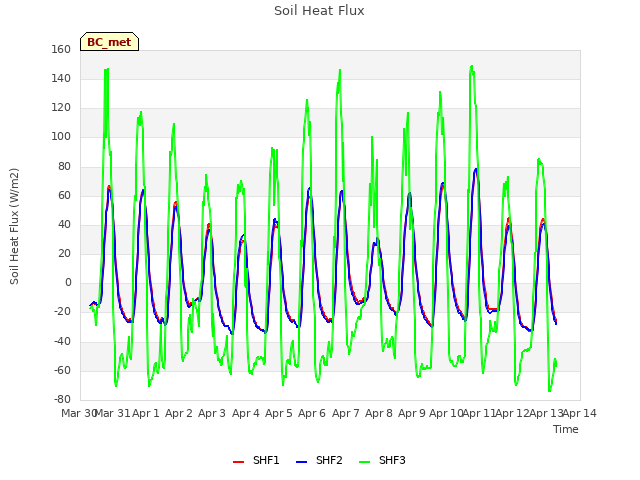Click the Apr 4 x-axis tick label
This screenshot has width=640, height=480.
(x=246, y=413)
